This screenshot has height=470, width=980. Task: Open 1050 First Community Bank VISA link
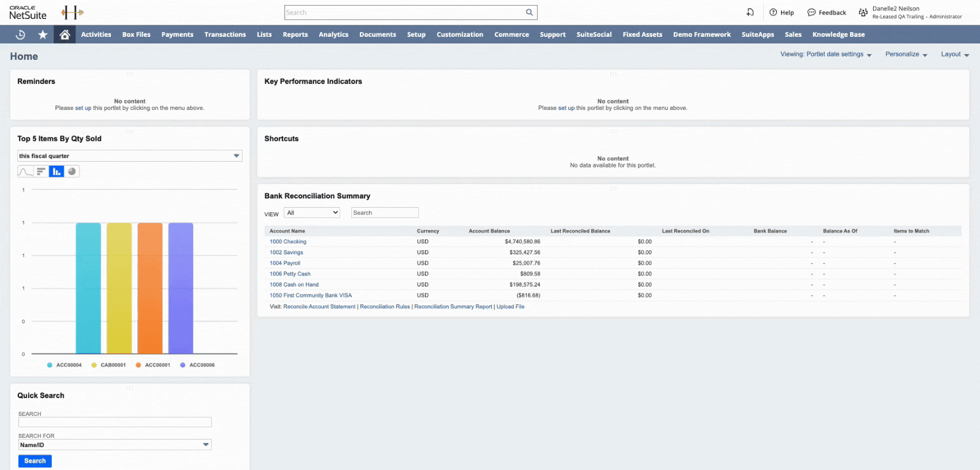311,296
